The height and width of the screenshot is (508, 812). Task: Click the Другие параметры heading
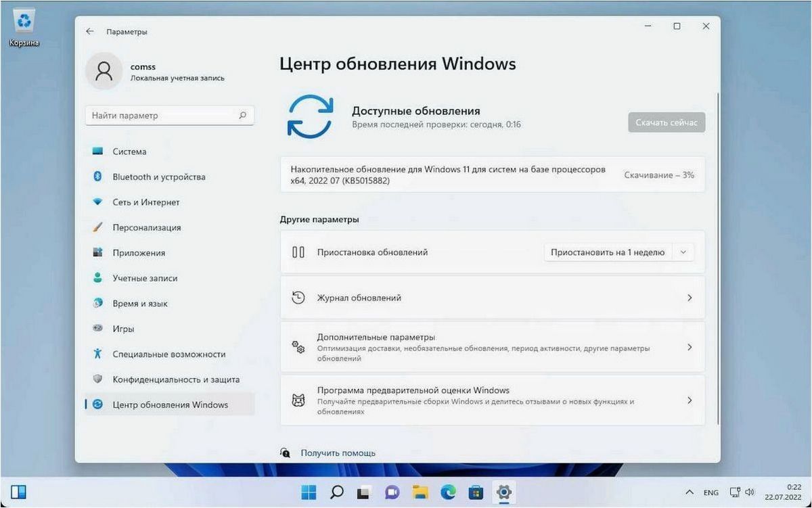(x=319, y=220)
